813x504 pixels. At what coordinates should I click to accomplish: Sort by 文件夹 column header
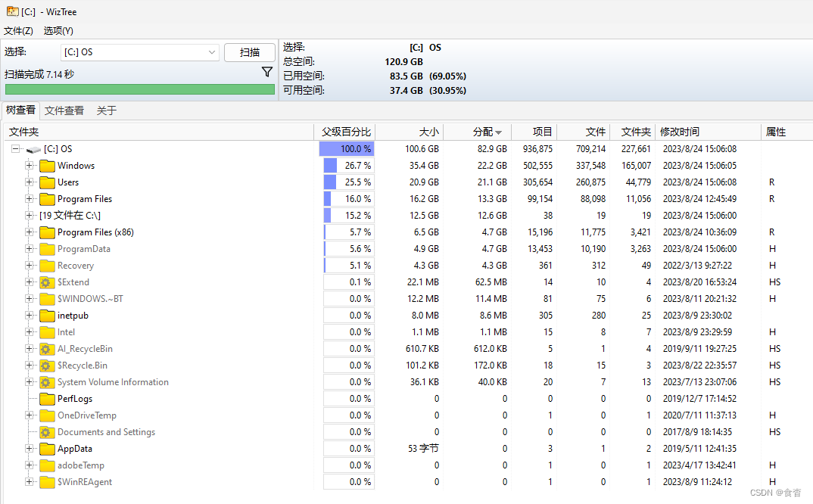[x=159, y=132]
